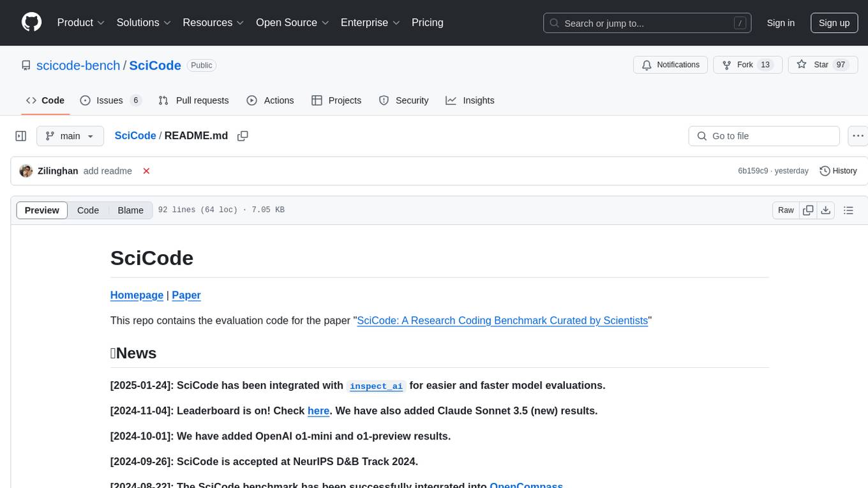Switch to the Actions tab
The width and height of the screenshot is (868, 488).
[270, 100]
